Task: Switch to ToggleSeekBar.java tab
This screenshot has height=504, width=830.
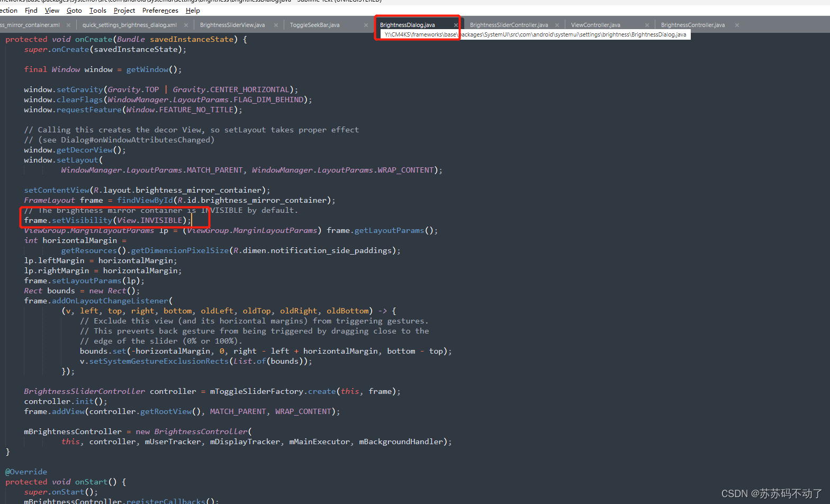Action: [314, 25]
